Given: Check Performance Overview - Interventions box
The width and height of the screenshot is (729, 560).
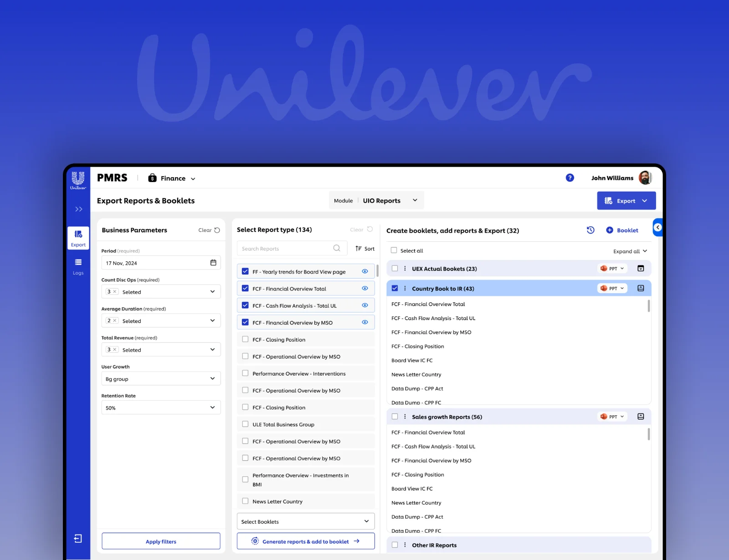Looking at the screenshot, I should pos(245,373).
